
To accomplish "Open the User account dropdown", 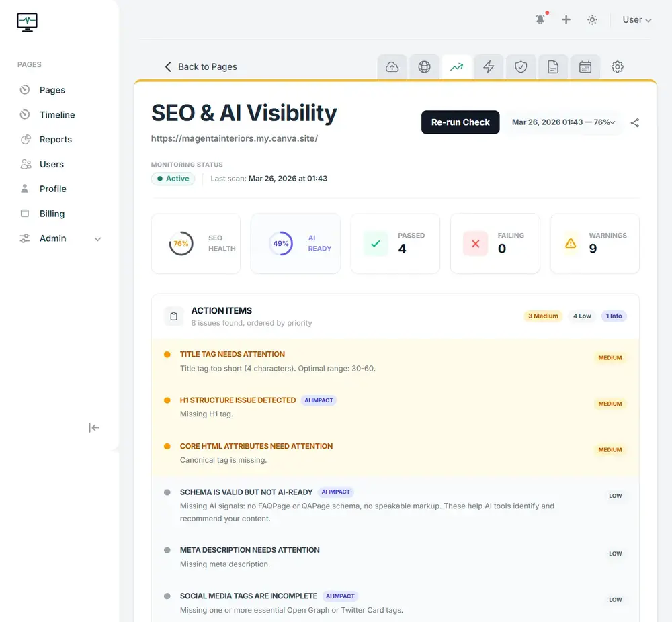I will pyautogui.click(x=636, y=19).
